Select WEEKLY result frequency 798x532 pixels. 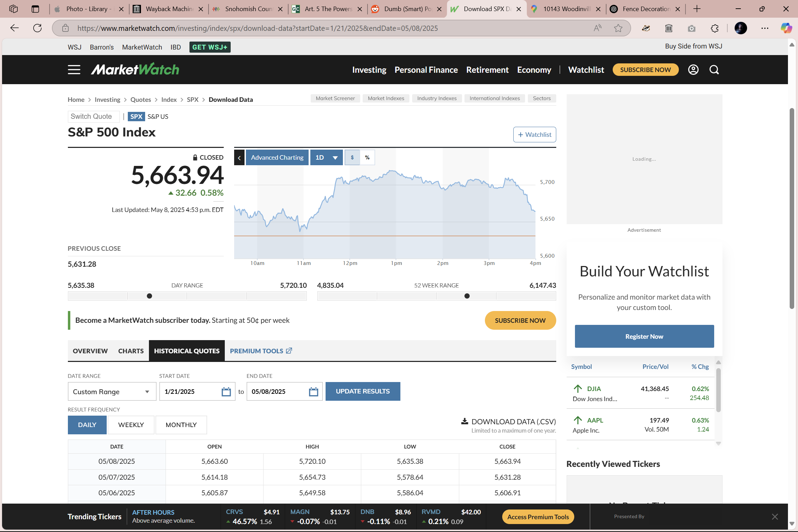pos(131,425)
